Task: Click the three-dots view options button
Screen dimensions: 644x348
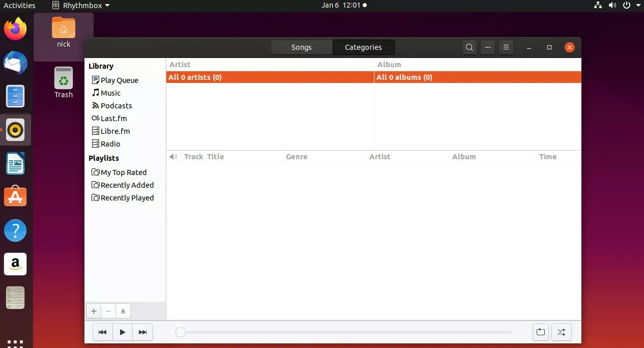Action: (487, 47)
